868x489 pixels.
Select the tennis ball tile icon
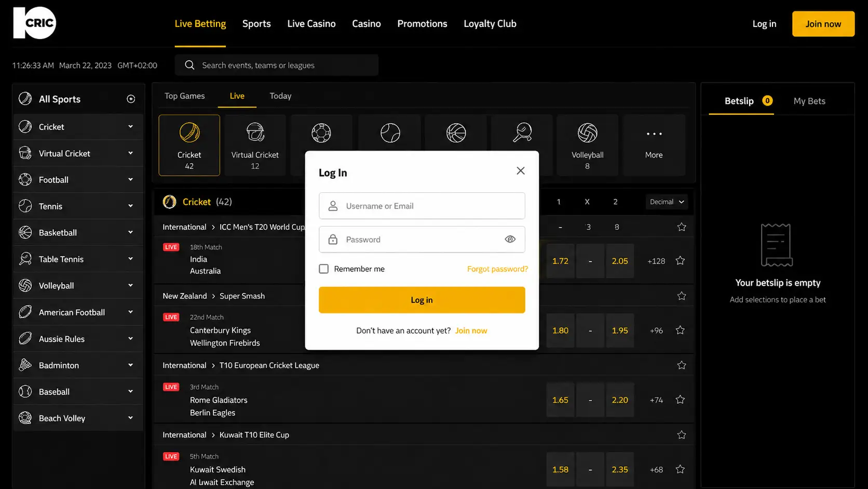[390, 133]
